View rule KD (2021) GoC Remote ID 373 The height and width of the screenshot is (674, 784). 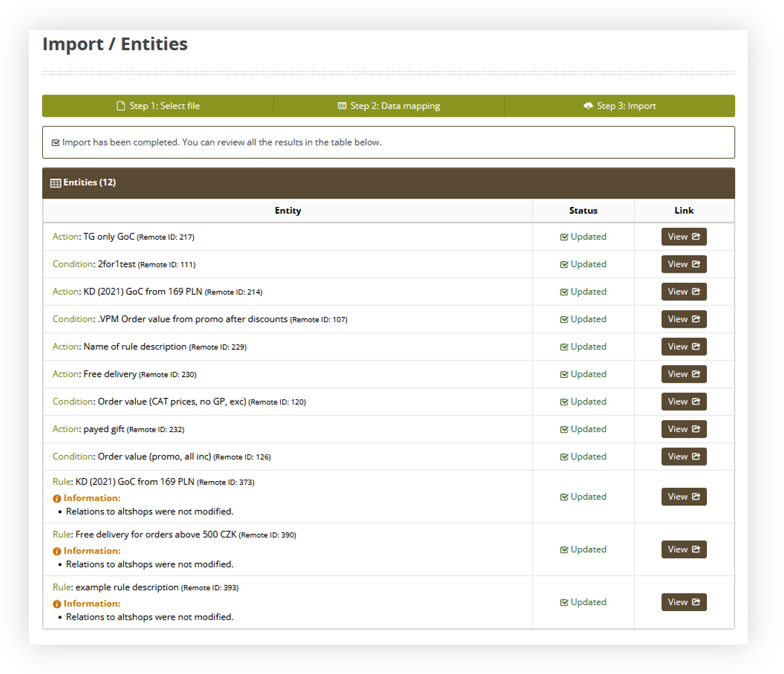[683, 496]
